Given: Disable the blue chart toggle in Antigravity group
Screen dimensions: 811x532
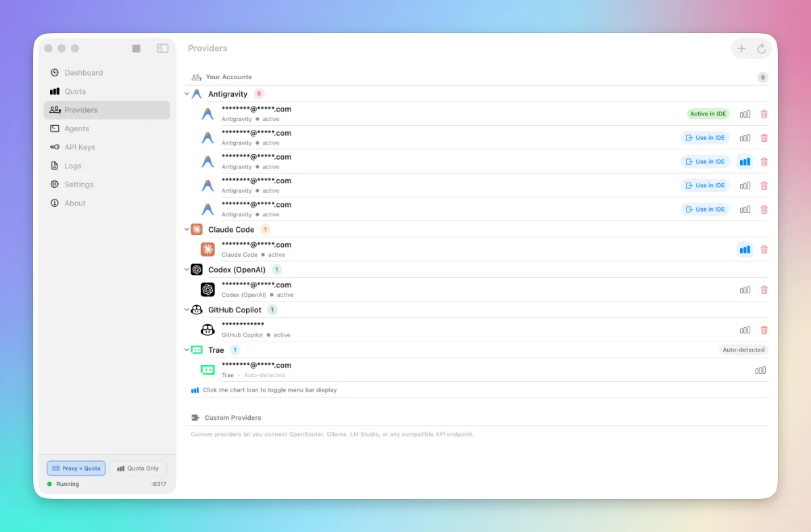Looking at the screenshot, I should pos(745,162).
